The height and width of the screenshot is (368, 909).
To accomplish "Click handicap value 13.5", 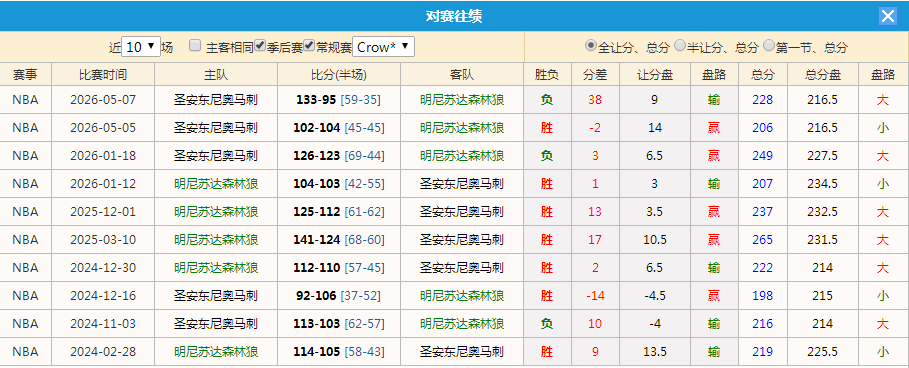I will click(655, 352).
